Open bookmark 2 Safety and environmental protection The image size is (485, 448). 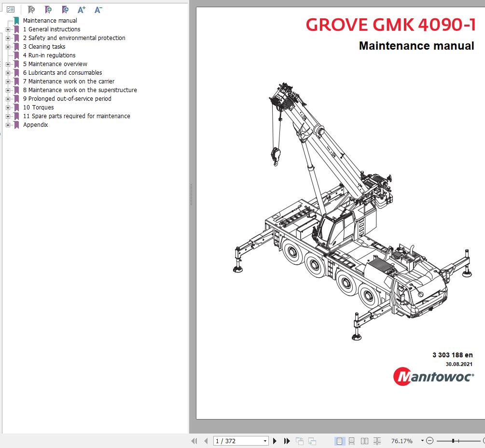(74, 38)
